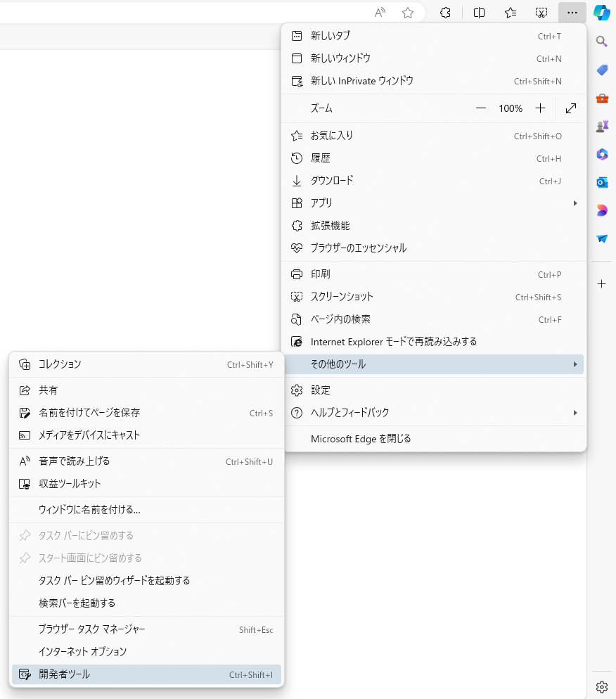Click the sidebar search magnifier icon
The image size is (616, 699).
click(x=602, y=41)
